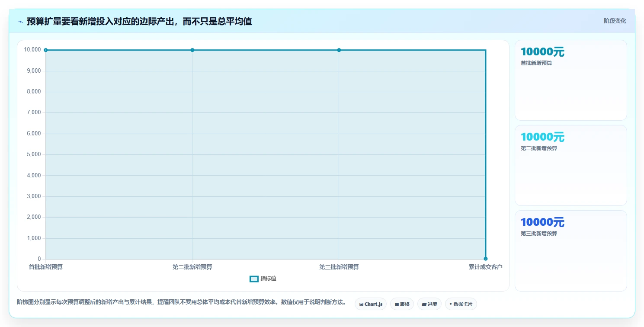Click the 指标值 legend label
644x327 pixels.
(x=268, y=279)
